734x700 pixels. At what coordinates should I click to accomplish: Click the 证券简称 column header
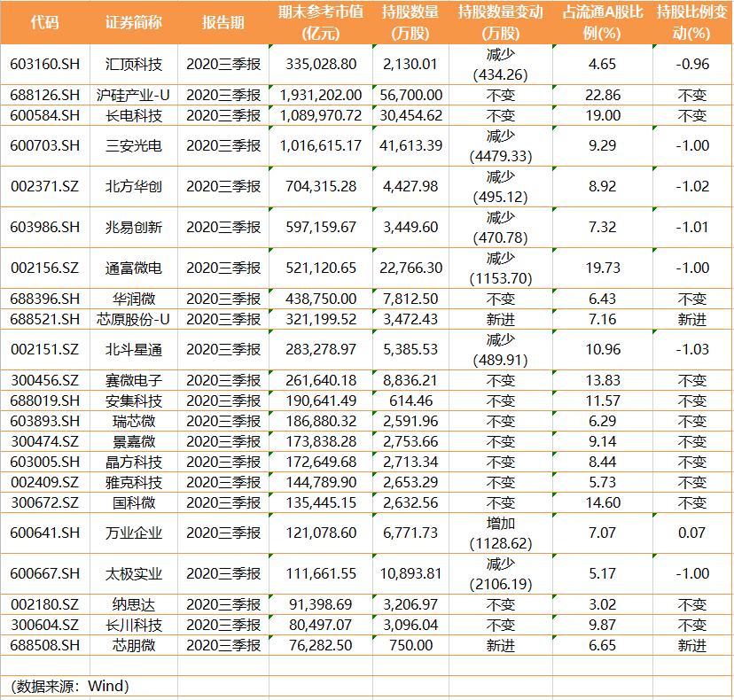coord(131,22)
